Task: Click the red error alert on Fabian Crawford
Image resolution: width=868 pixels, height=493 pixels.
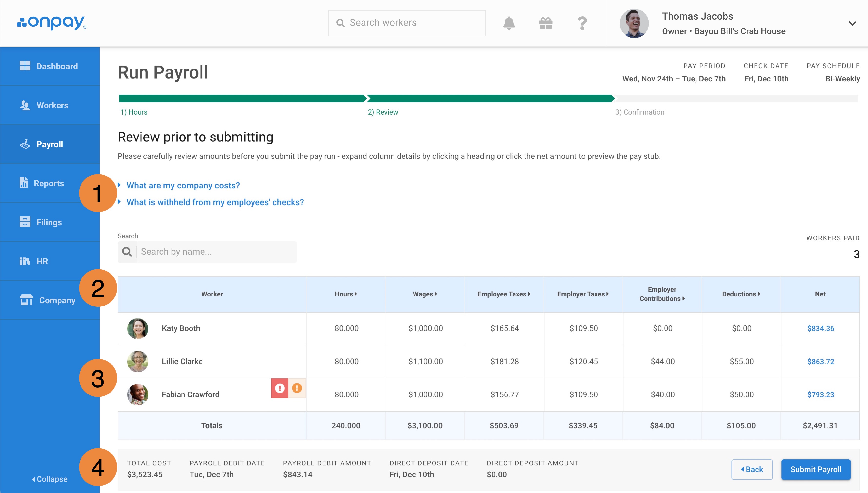Action: 280,388
